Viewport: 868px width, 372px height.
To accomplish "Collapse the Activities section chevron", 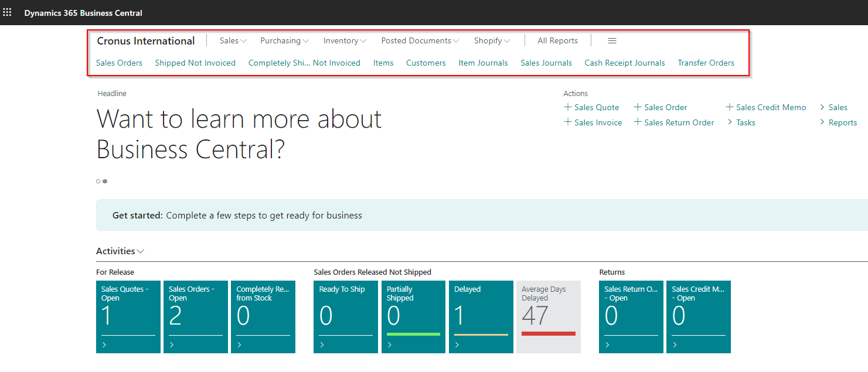I will [141, 251].
